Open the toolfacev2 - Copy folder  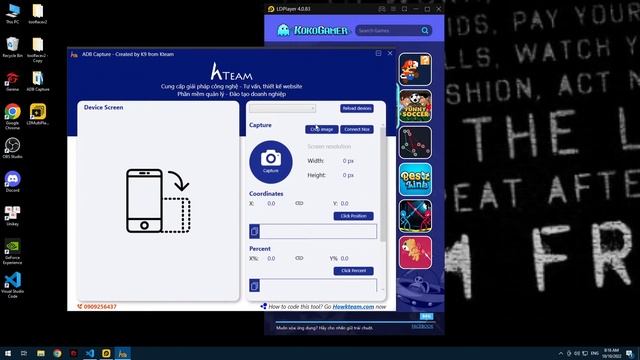pos(38,50)
